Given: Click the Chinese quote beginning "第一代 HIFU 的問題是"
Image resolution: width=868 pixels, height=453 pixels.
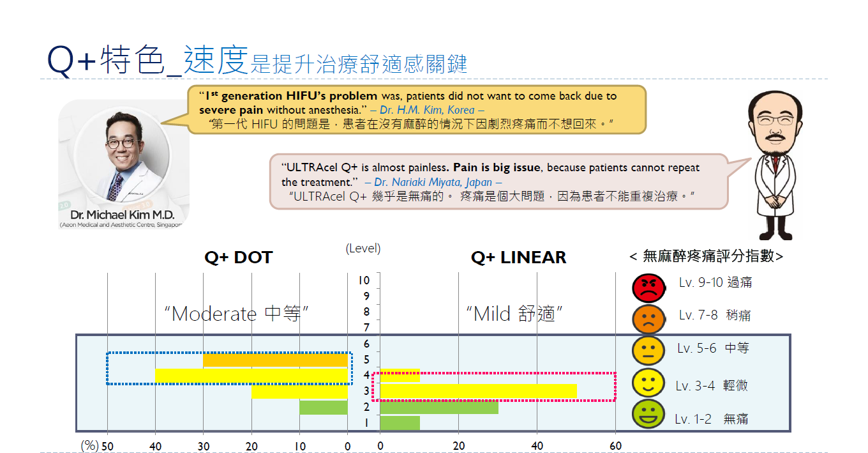Looking at the screenshot, I should 411,123.
